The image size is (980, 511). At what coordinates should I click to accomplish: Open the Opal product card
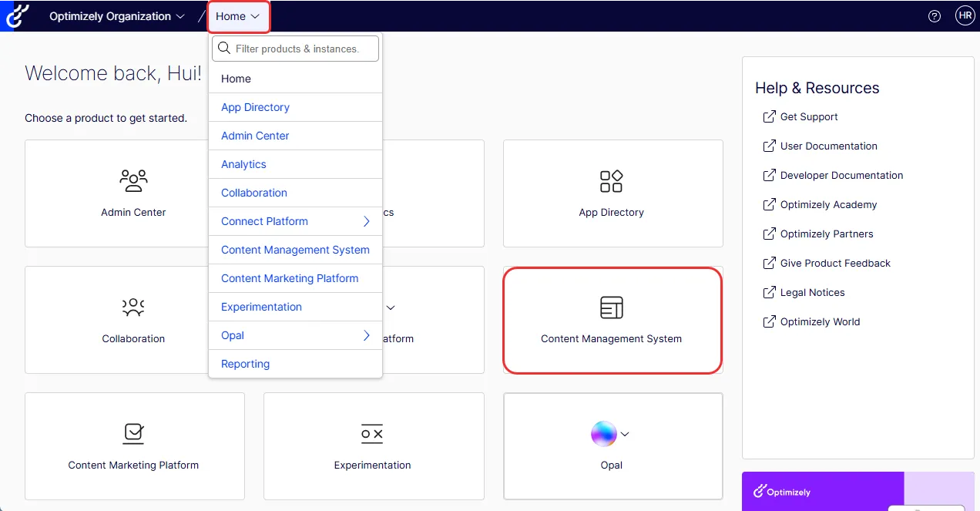click(x=612, y=446)
